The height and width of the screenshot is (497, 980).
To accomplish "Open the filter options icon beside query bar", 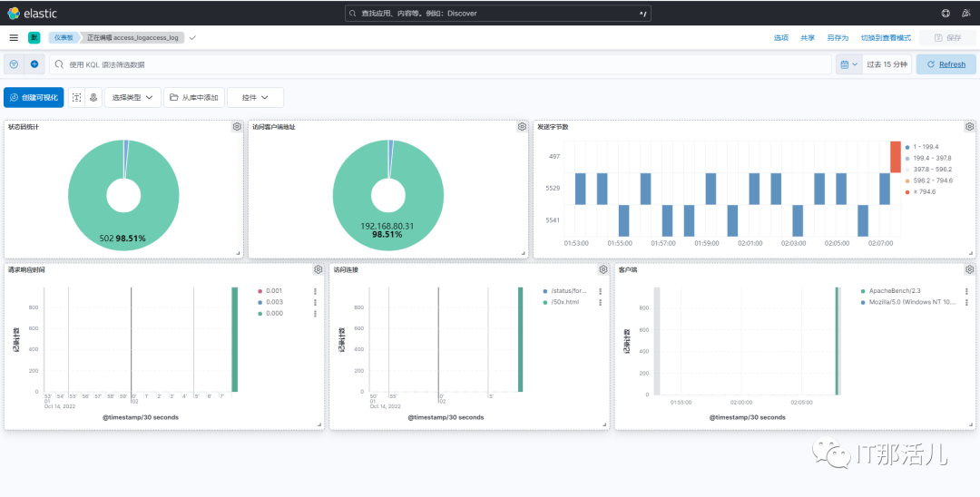I will pos(14,64).
